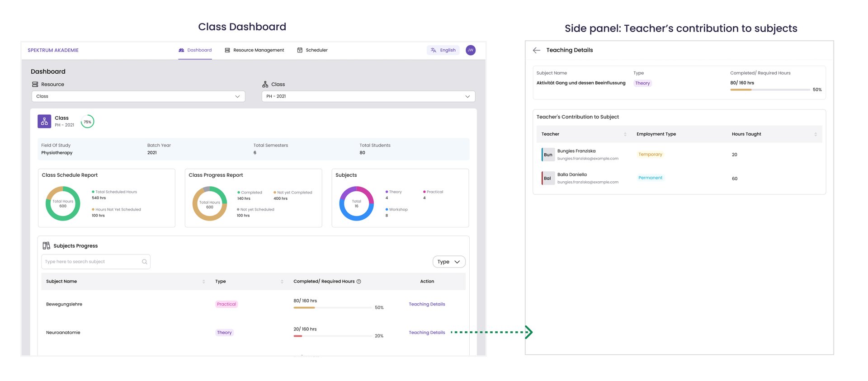The height and width of the screenshot is (381, 868).
Task: Open Resource Management tab
Action: (254, 50)
